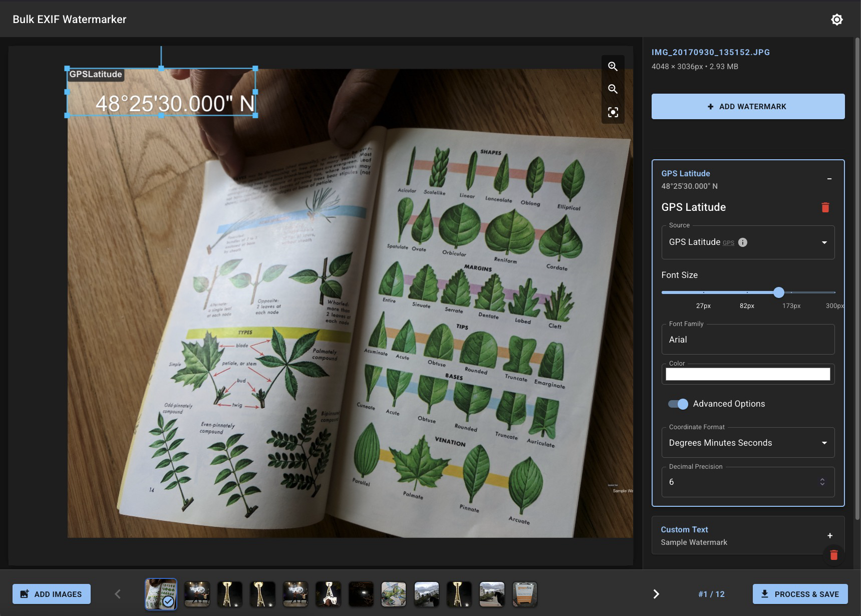This screenshot has width=861, height=616.
Task: Delete the GPS Latitude watermark
Action: (825, 207)
